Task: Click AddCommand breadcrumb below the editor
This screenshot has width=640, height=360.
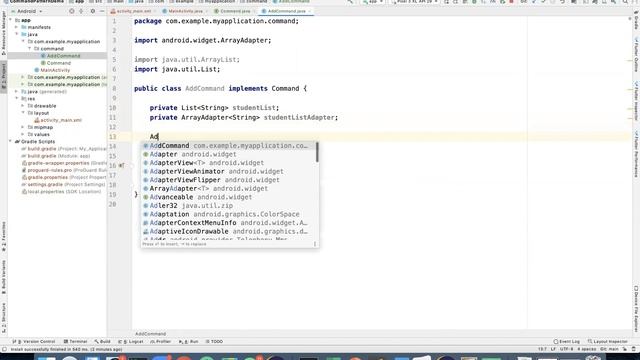Action: (151, 334)
